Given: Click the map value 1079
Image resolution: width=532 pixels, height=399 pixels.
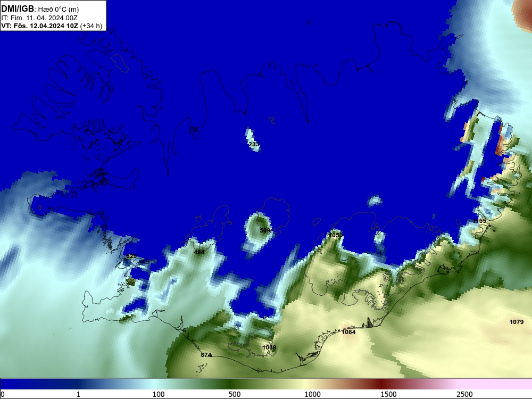Looking at the screenshot, I should 517,322.
